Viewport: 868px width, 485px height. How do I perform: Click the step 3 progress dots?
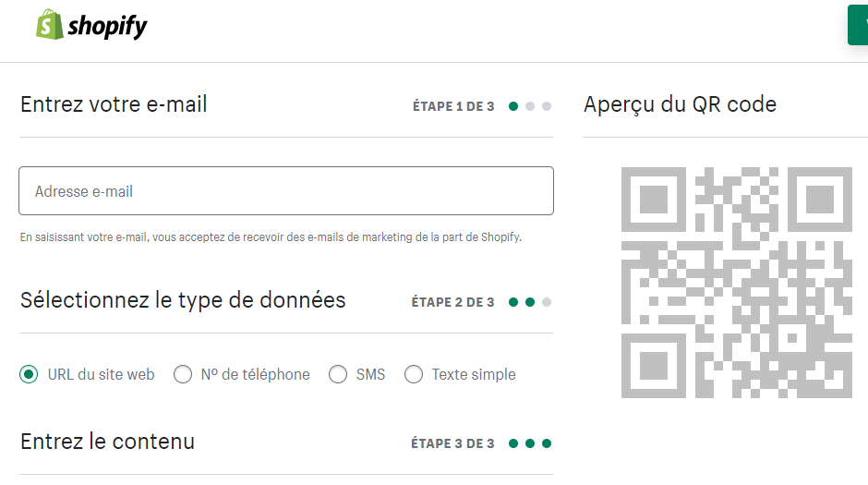point(529,443)
